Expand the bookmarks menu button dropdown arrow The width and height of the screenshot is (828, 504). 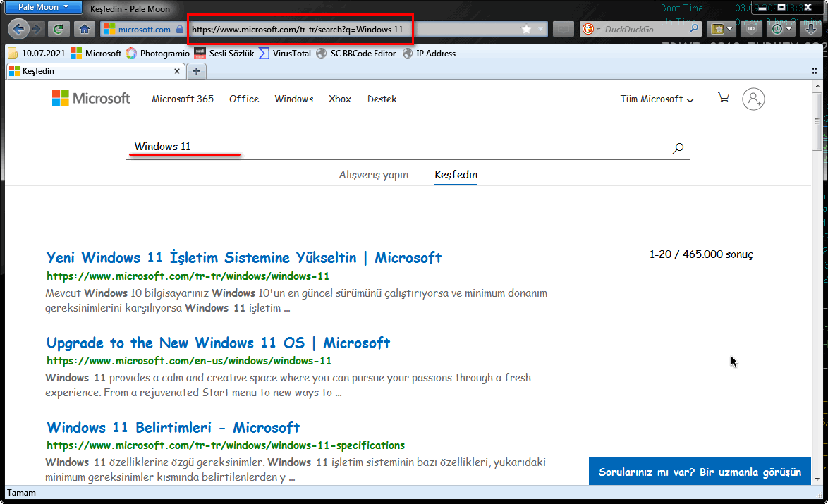coord(730,29)
